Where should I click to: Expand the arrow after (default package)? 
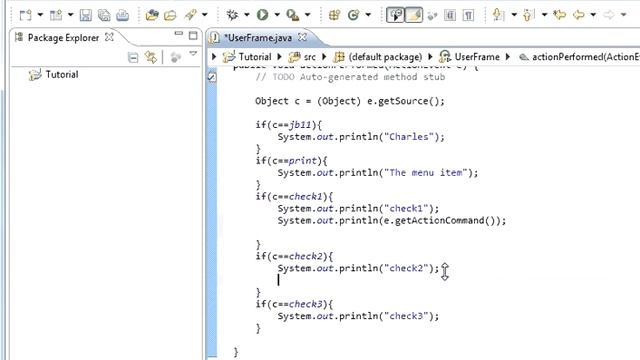[x=430, y=57]
